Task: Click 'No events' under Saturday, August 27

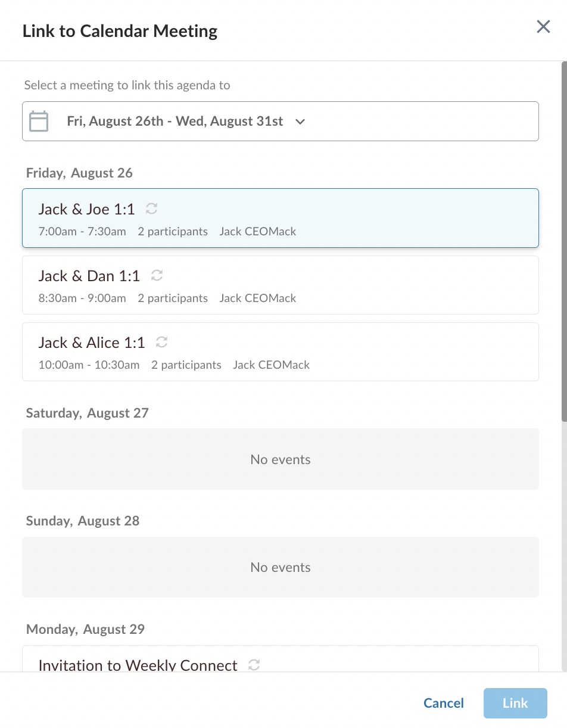Action: point(281,459)
